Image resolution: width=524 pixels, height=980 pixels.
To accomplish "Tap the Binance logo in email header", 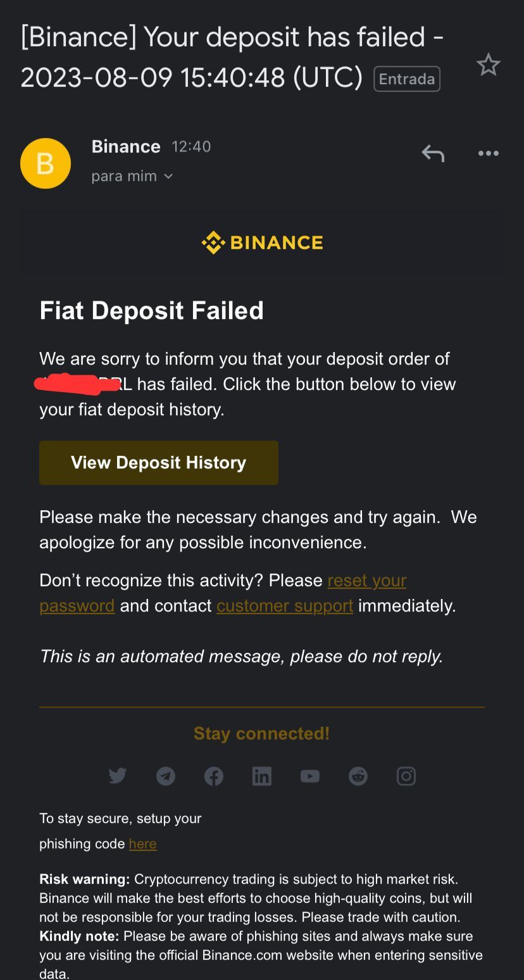I will [x=262, y=242].
